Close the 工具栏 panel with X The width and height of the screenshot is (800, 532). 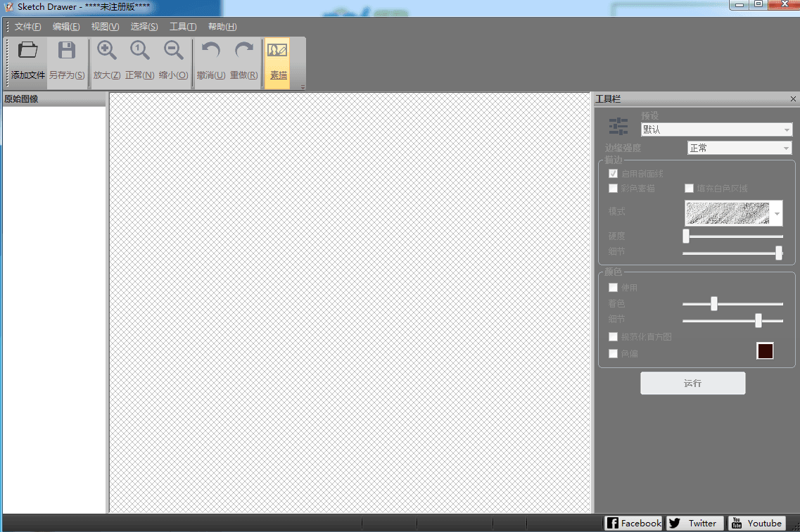pos(793,99)
